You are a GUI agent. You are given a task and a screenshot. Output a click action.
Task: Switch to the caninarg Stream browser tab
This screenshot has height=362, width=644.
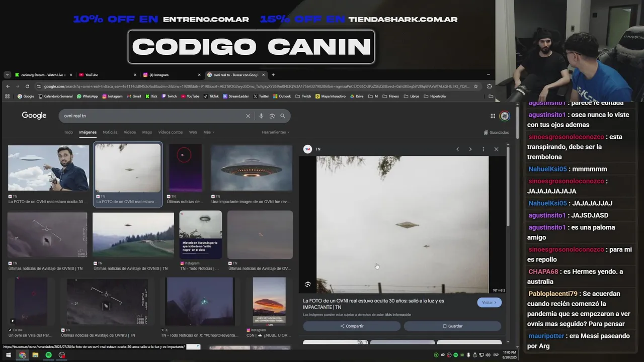pos(43,75)
